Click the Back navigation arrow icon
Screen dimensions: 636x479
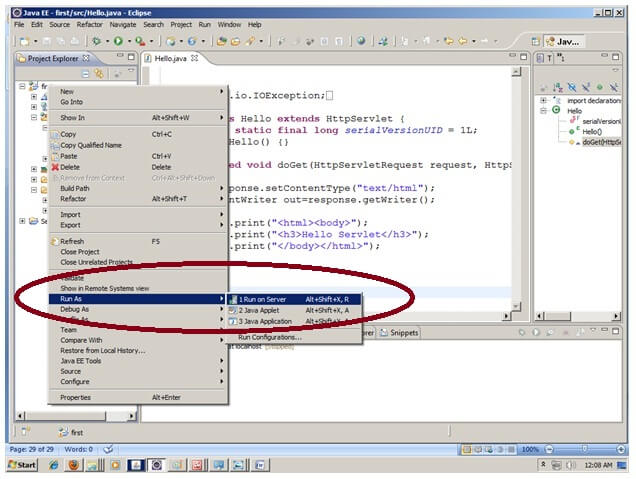463,41
